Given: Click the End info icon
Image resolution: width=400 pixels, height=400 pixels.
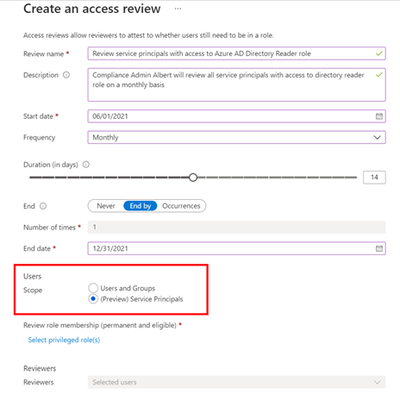Looking at the screenshot, I should pyautogui.click(x=43, y=206).
